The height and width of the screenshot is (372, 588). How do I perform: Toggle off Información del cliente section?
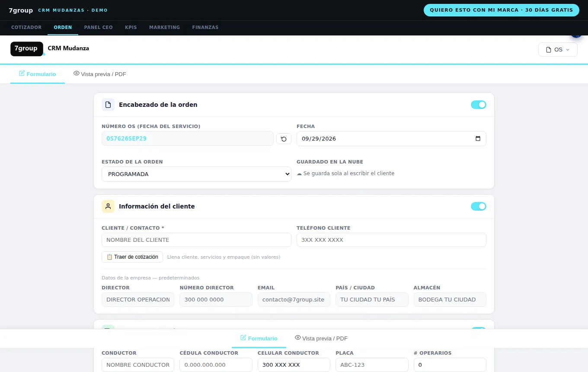click(x=479, y=206)
